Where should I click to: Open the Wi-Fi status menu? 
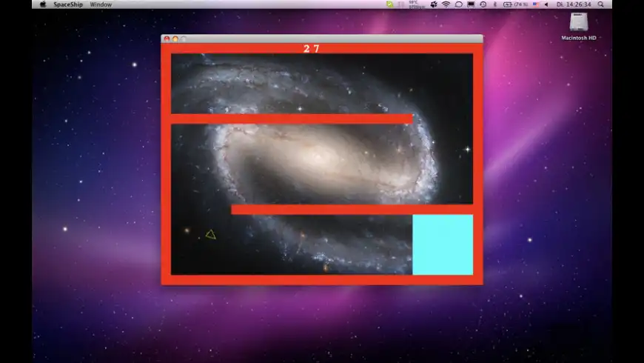point(446,4)
